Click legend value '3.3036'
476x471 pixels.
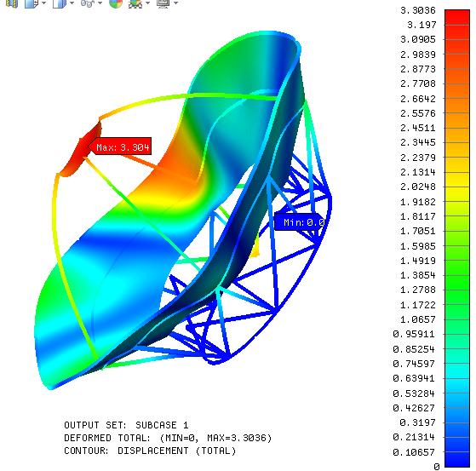418,10
